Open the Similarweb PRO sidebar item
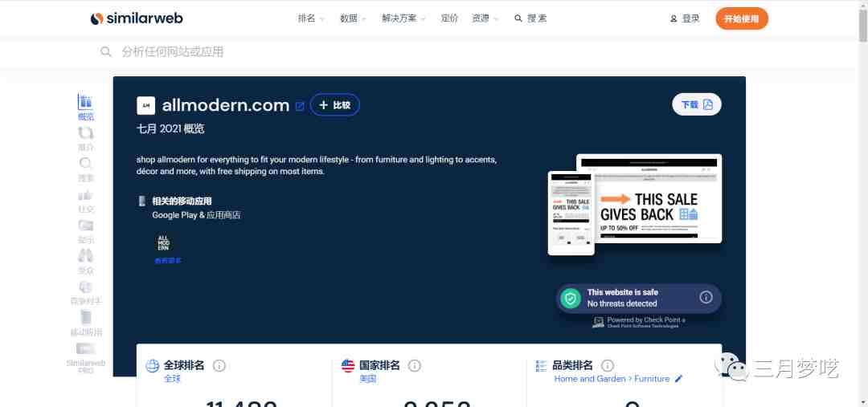Viewport: 868px width, 407px height. 86,357
